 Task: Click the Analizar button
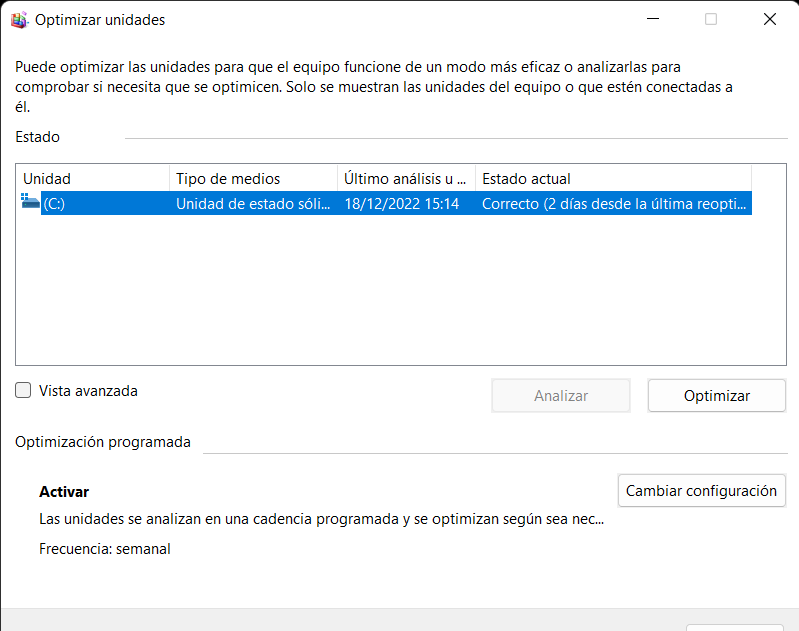(561, 396)
